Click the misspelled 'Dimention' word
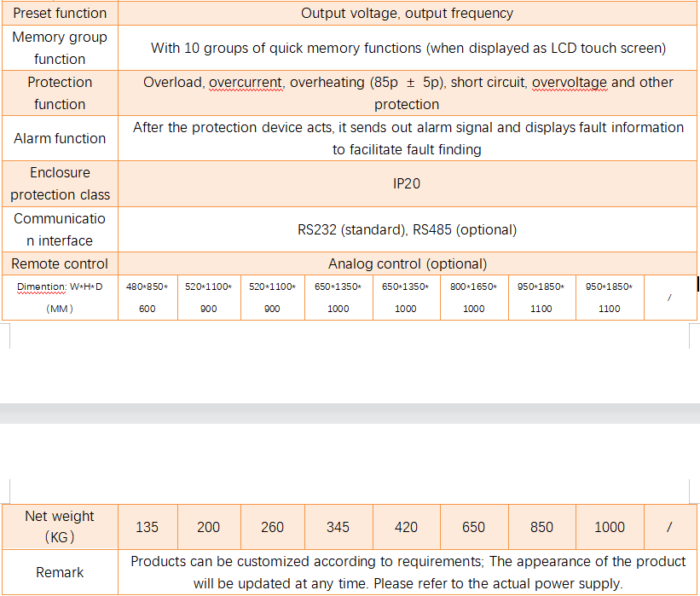 [x=41, y=286]
